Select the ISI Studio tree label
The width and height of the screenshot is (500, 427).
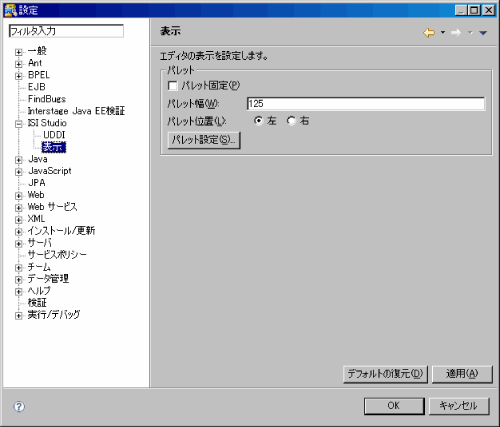tap(47, 123)
